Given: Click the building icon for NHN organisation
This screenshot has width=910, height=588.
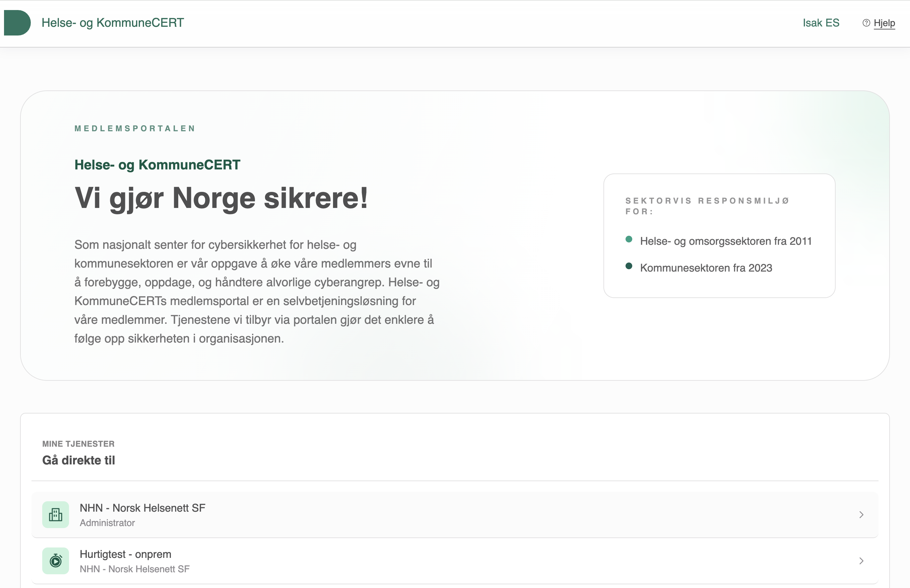Looking at the screenshot, I should (x=56, y=514).
